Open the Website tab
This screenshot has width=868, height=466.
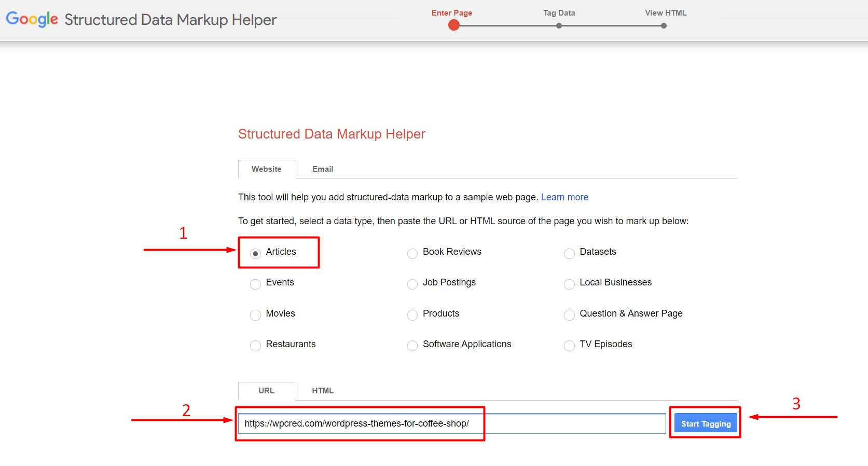[x=266, y=169]
